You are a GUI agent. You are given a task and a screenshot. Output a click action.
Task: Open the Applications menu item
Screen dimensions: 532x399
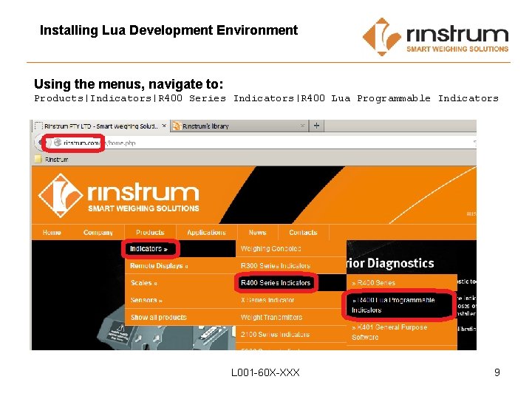point(206,233)
